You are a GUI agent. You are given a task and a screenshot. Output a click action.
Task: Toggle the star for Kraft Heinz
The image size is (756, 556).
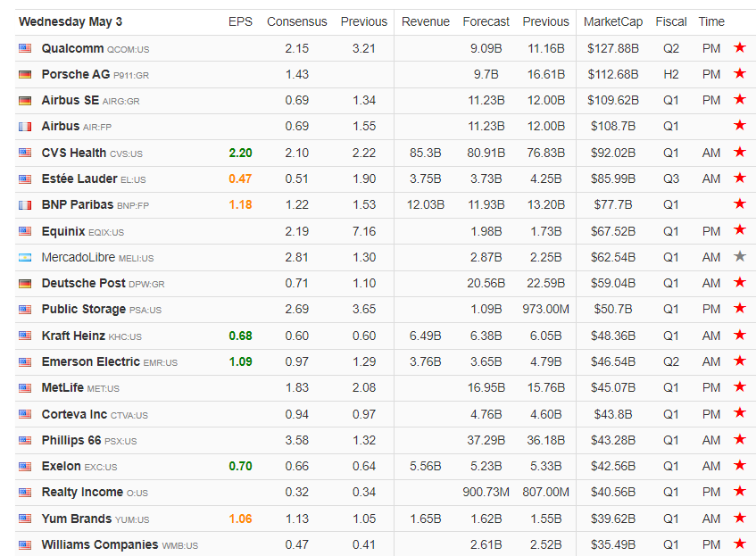[x=740, y=335]
